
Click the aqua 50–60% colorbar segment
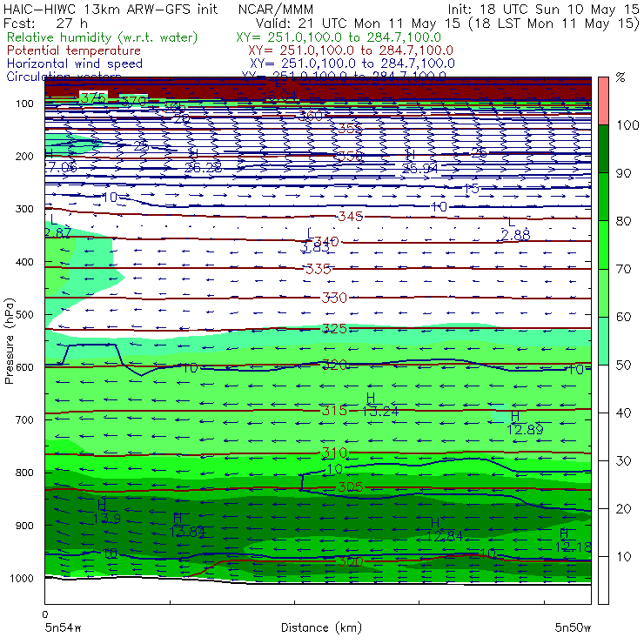coord(603,341)
